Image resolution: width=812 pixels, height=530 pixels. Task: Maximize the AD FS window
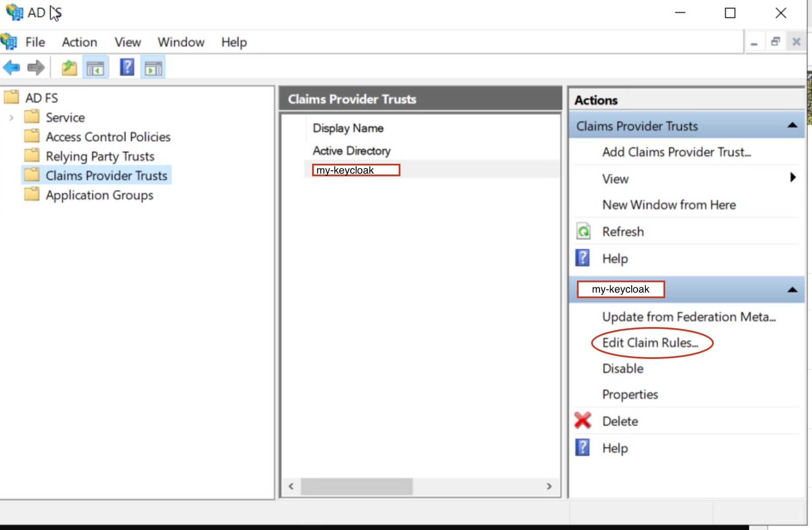(730, 13)
